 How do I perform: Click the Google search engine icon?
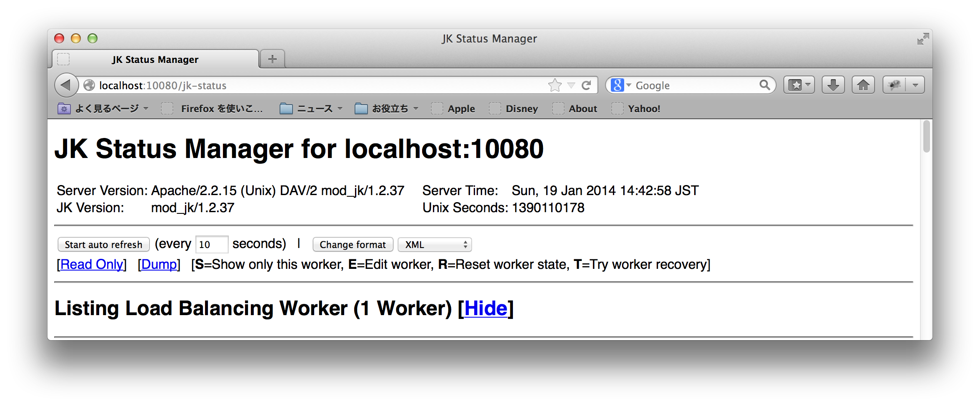617,85
